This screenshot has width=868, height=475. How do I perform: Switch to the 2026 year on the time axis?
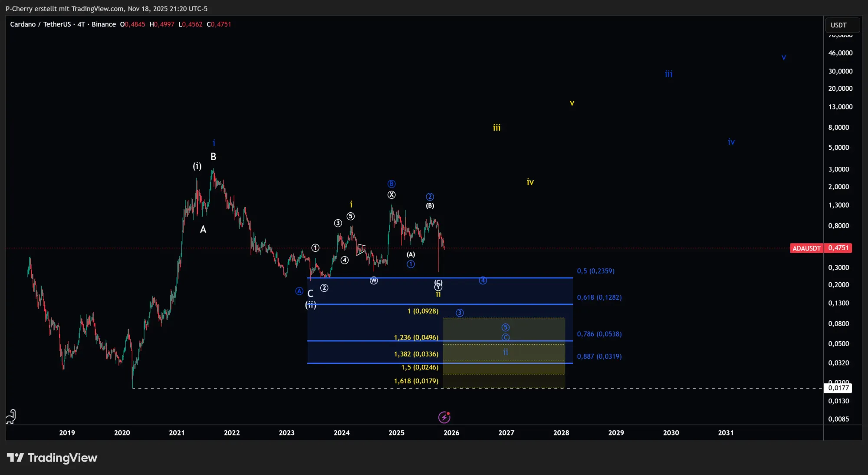click(x=451, y=433)
